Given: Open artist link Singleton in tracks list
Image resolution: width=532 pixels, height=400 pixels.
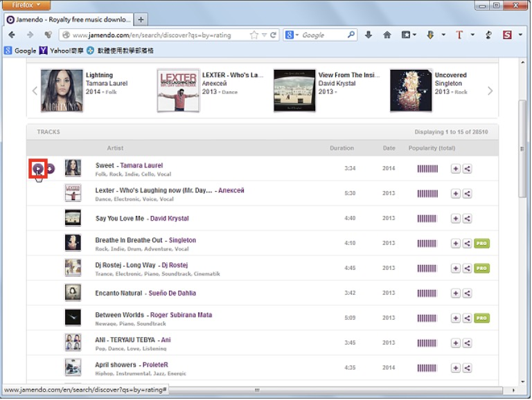Looking at the screenshot, I should pyautogui.click(x=182, y=240).
